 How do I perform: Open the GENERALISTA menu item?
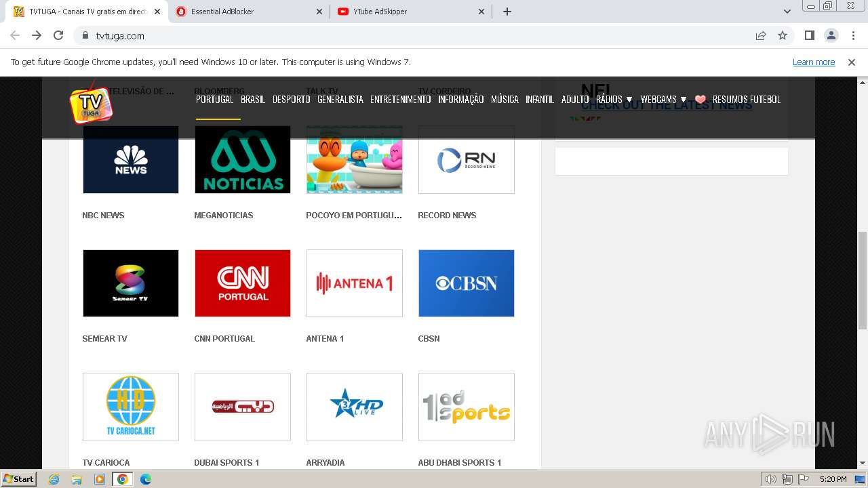pos(340,100)
